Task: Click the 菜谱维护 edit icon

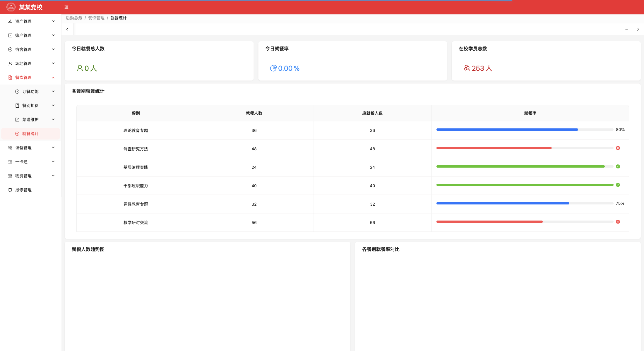Action: click(17, 120)
